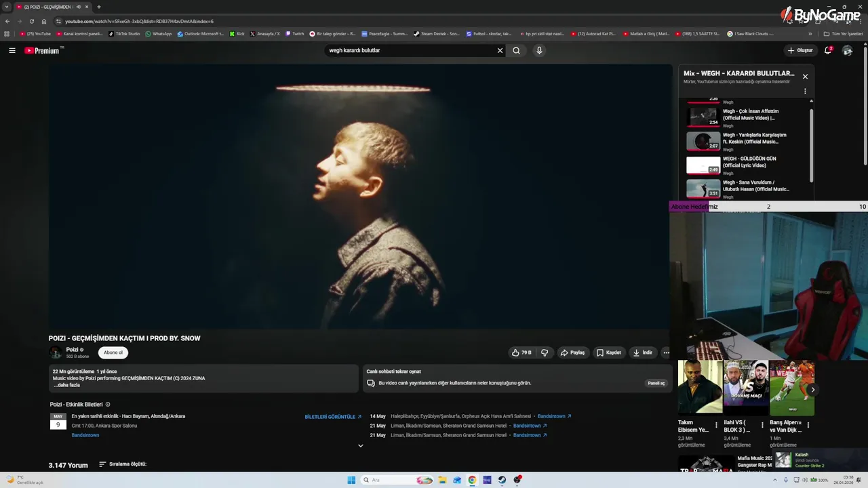This screenshot has width=868, height=488.
Task: Click in search field 'wegh karardı bulutlar'
Action: point(410,50)
